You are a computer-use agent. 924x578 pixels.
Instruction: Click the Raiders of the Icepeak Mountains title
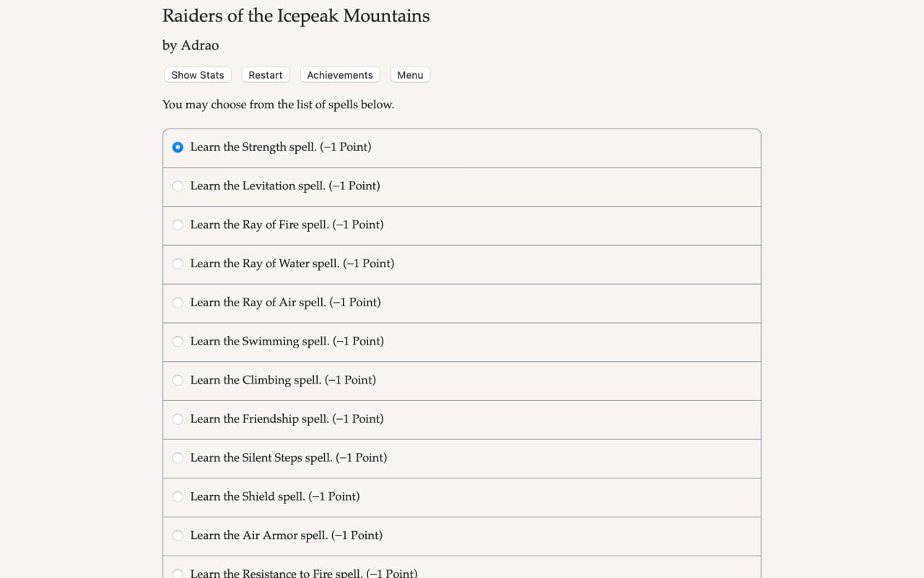pyautogui.click(x=295, y=16)
